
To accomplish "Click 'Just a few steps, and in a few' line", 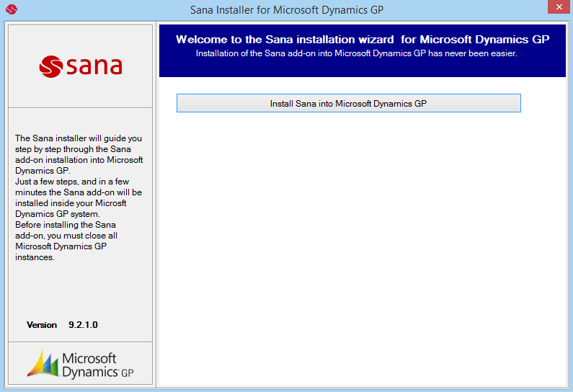I will coord(72,182).
